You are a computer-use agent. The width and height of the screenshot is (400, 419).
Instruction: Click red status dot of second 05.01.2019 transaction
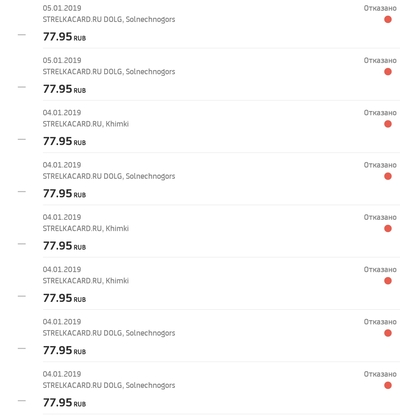coord(388,72)
